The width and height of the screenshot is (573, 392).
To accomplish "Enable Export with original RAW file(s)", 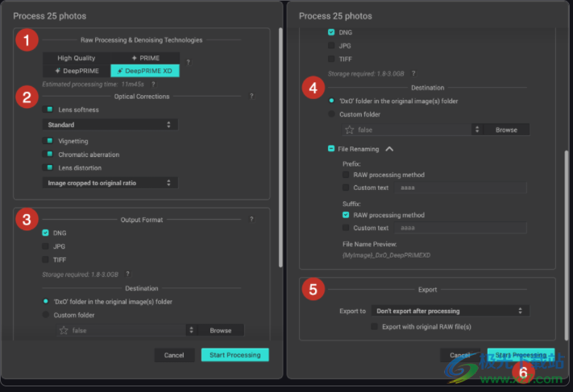I will pyautogui.click(x=374, y=326).
